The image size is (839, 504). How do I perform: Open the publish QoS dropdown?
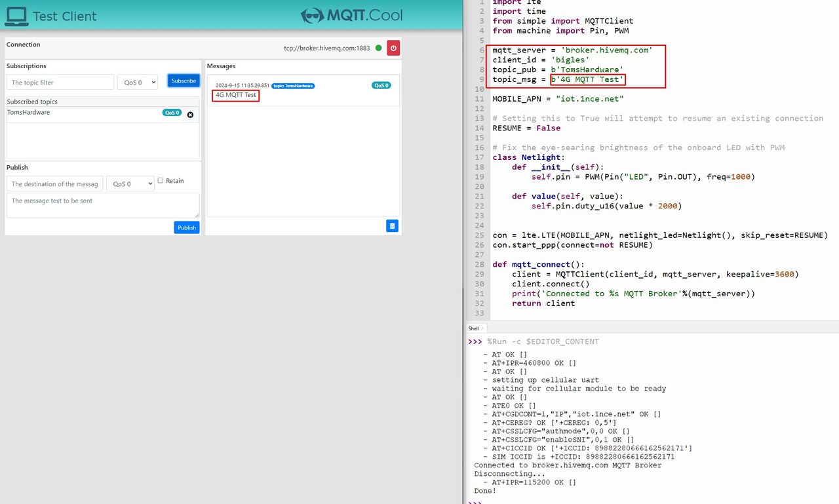point(130,184)
